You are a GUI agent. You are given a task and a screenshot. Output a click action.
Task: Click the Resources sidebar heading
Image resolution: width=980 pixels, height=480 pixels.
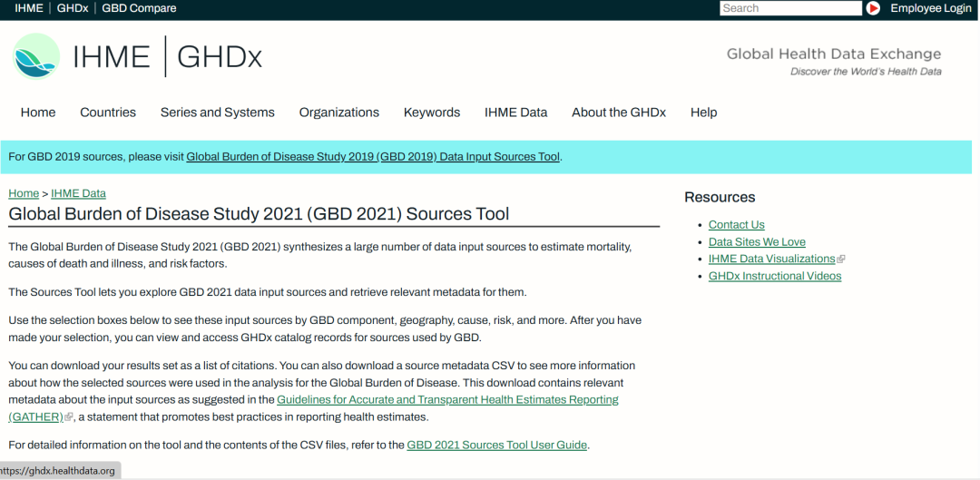720,198
